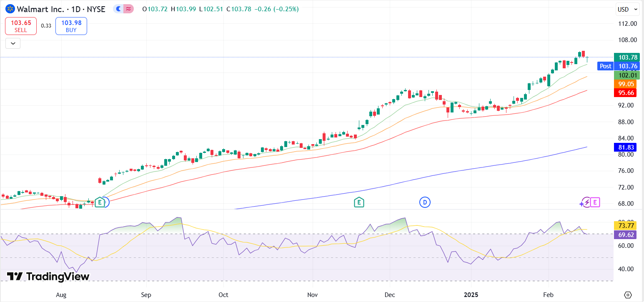This screenshot has height=302, width=644.
Task: Click the 72.00 price axis label
Action: 626,187
